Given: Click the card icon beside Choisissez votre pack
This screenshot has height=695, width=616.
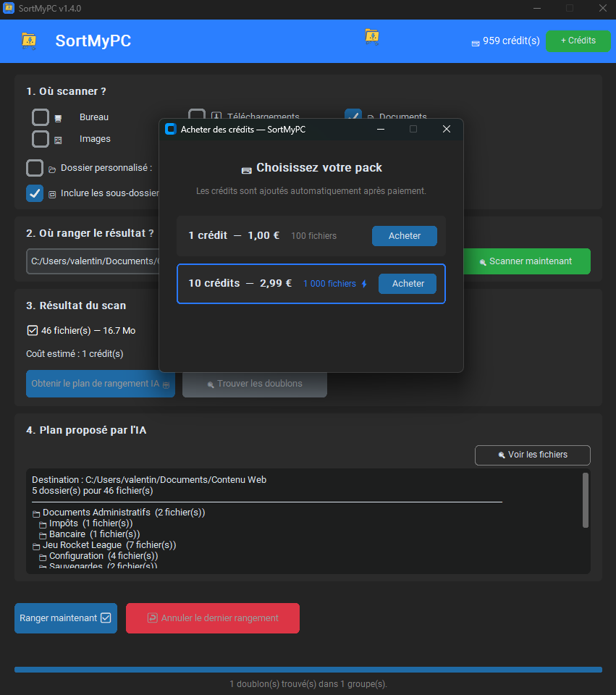Looking at the screenshot, I should [246, 171].
